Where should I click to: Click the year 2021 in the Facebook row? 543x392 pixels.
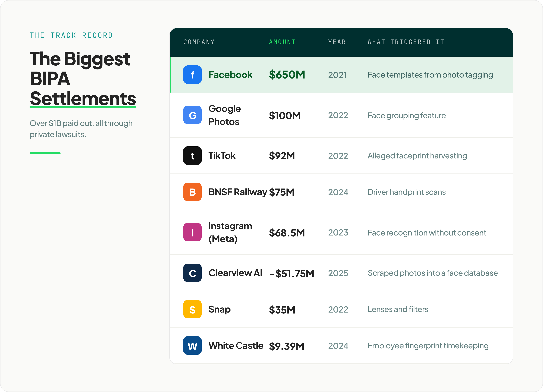coord(337,75)
